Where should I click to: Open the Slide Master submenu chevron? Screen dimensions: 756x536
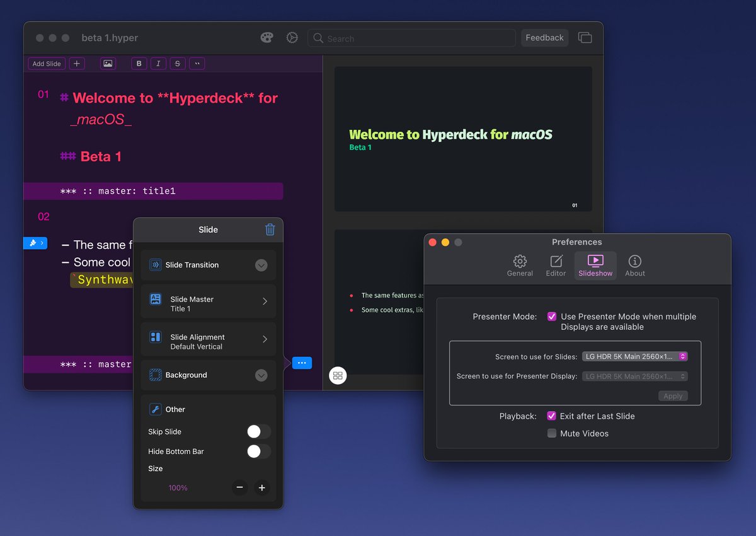265,301
